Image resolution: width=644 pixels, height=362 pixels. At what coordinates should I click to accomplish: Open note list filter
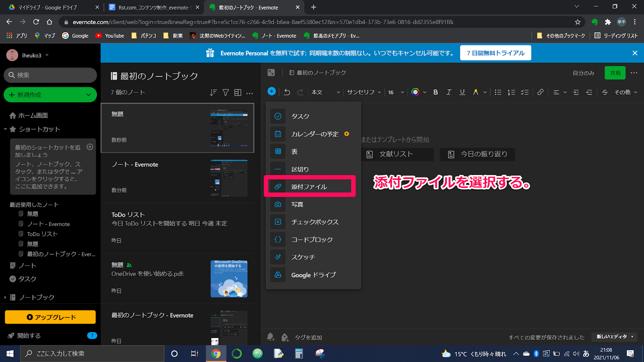pos(226,93)
